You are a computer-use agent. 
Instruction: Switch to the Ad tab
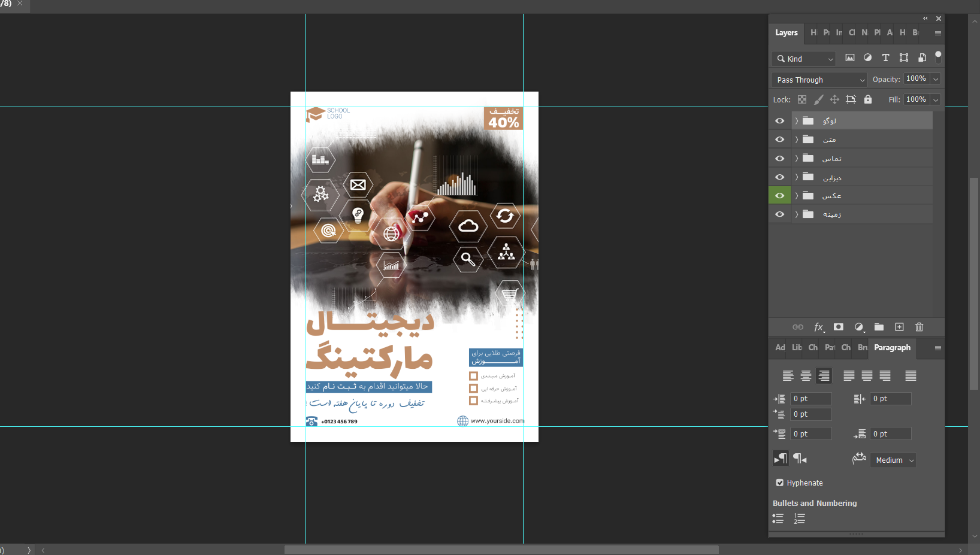(x=780, y=348)
